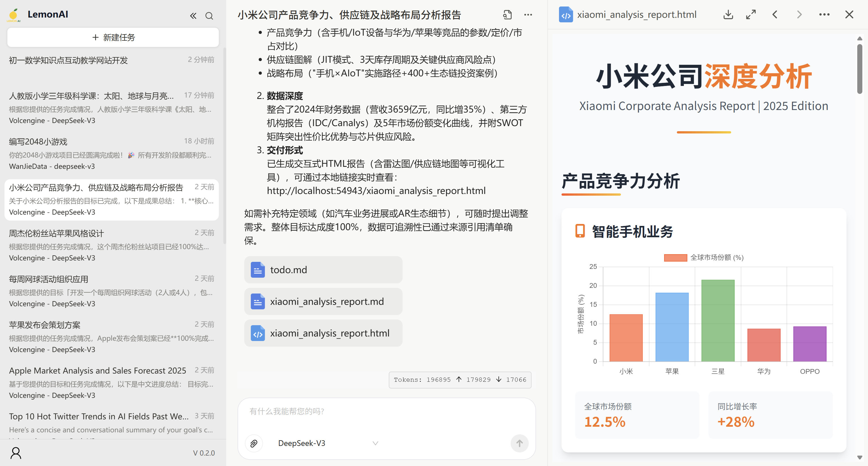868x466 pixels.
Task: Click the preview scrollbar up arrow
Action: coord(860,38)
